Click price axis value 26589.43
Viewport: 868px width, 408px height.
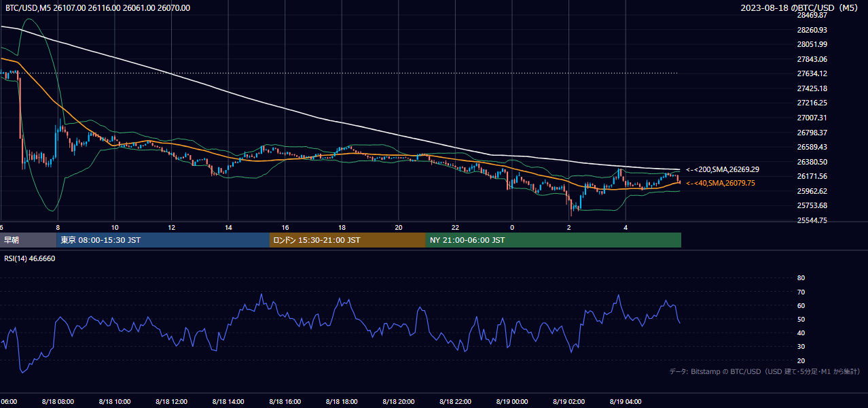pyautogui.click(x=812, y=147)
